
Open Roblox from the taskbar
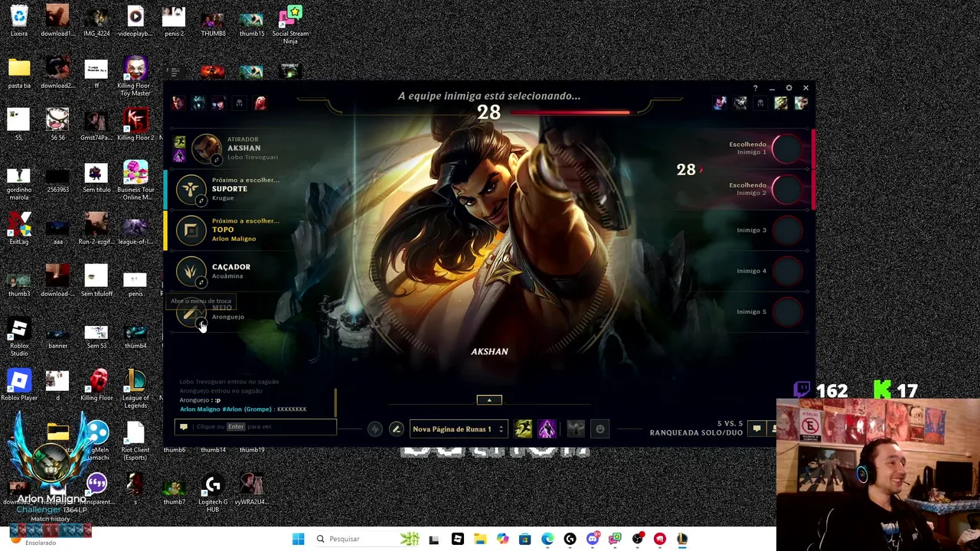457,539
